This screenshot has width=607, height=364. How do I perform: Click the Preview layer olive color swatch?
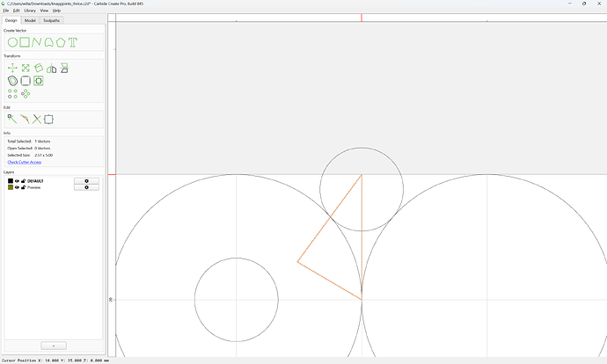pyautogui.click(x=11, y=187)
